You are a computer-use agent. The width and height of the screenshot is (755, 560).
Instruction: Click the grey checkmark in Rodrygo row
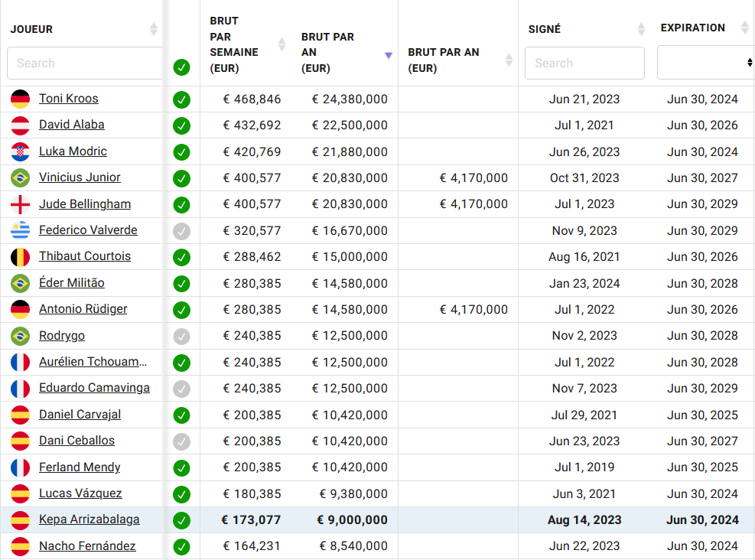pos(181,336)
